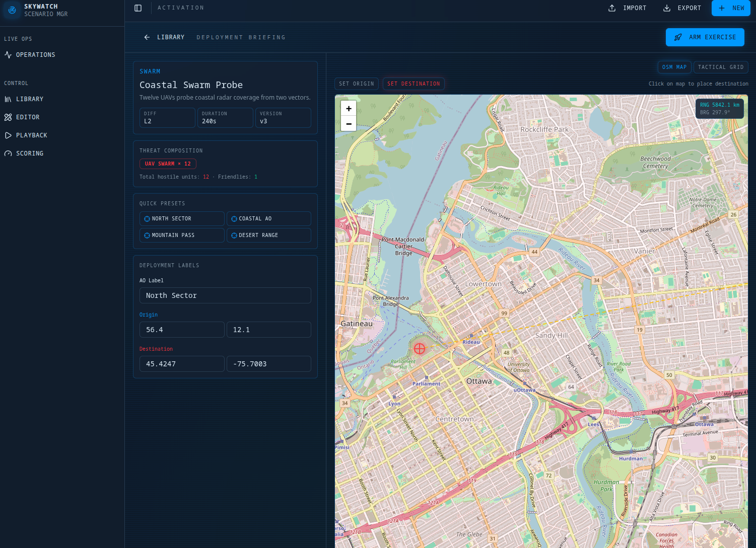756x548 pixels.
Task: Go back via Library link
Action: 164,37
